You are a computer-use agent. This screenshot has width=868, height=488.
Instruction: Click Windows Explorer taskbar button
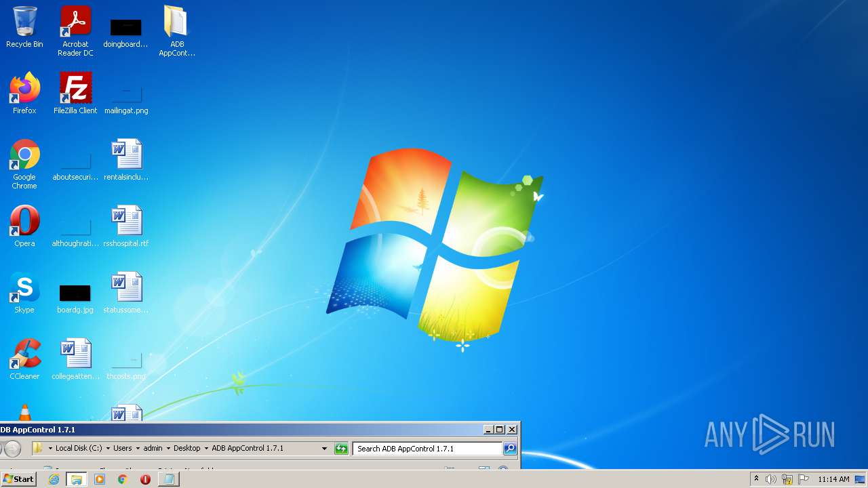click(76, 479)
